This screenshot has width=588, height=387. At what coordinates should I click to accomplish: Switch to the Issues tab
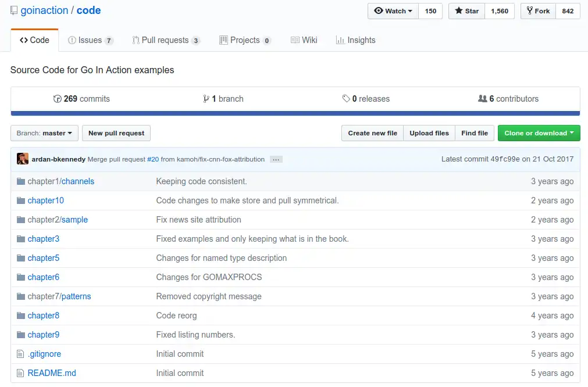point(90,40)
